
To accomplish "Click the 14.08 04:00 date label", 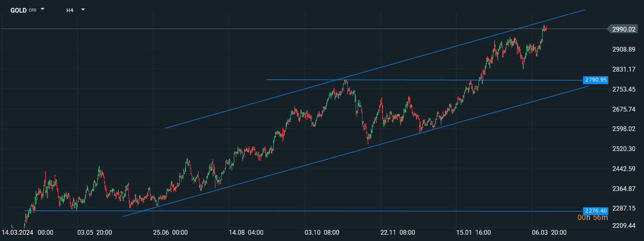I will click(x=246, y=232).
